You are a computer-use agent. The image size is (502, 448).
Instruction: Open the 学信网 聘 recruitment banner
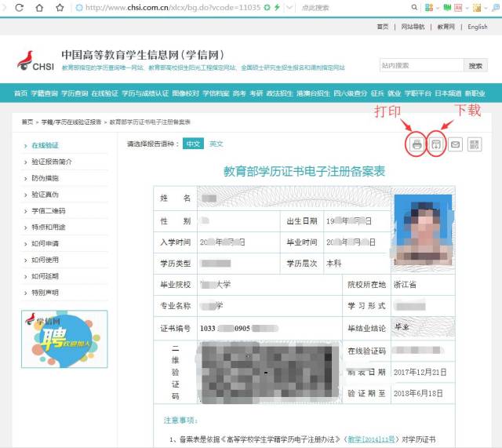pos(64,339)
